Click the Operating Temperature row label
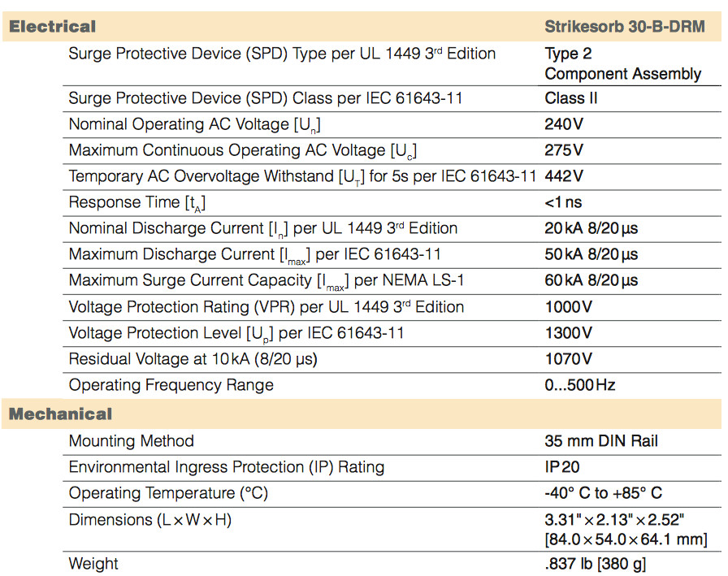Image resolution: width=728 pixels, height=576 pixels. [168, 494]
